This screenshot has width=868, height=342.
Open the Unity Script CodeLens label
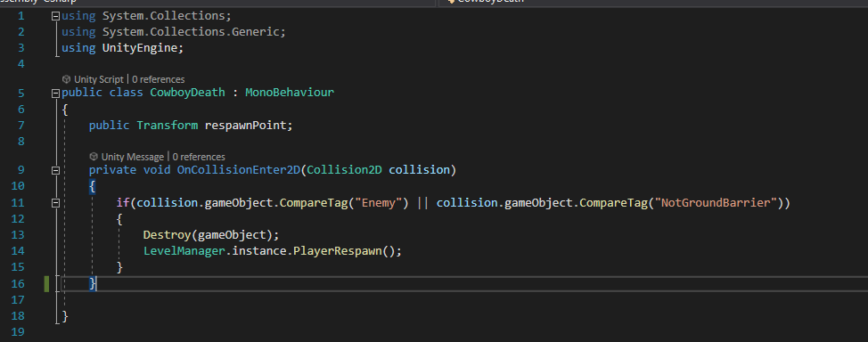pyautogui.click(x=99, y=79)
